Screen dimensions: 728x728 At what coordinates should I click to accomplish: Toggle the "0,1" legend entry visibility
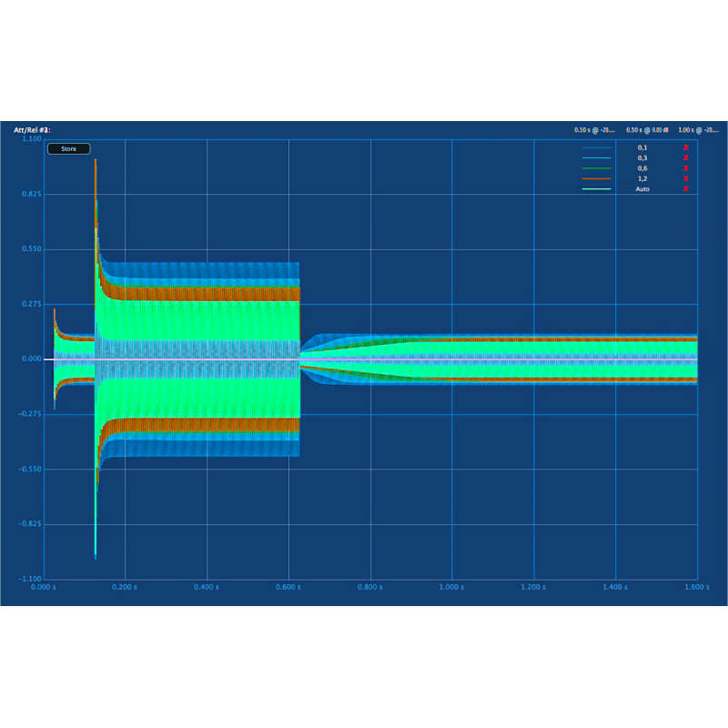(x=644, y=147)
